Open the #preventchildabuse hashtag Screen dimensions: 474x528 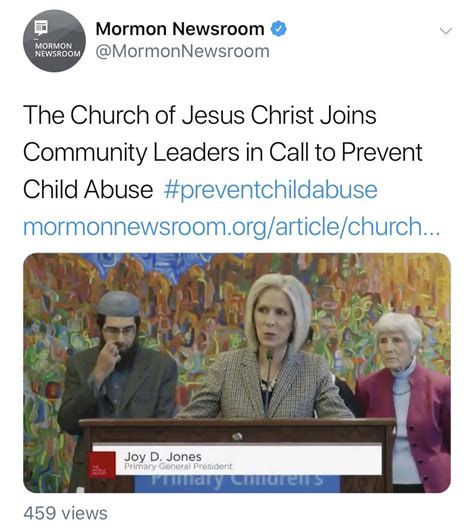coord(271,189)
